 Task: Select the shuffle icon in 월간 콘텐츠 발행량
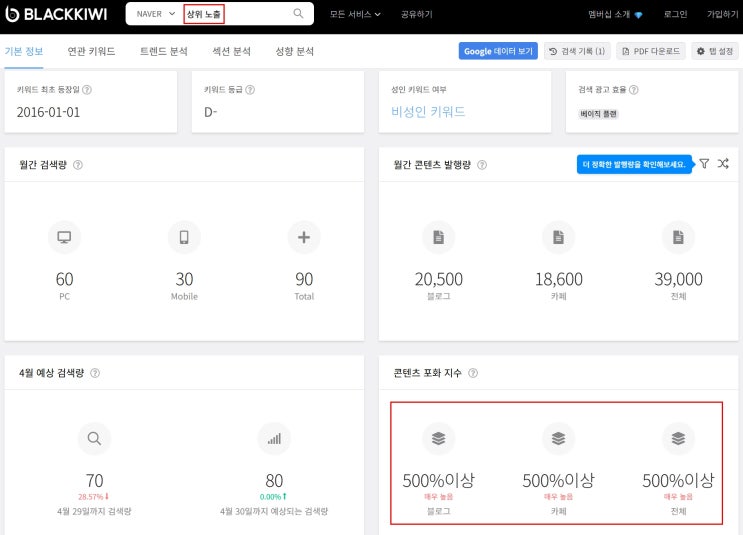[x=723, y=163]
